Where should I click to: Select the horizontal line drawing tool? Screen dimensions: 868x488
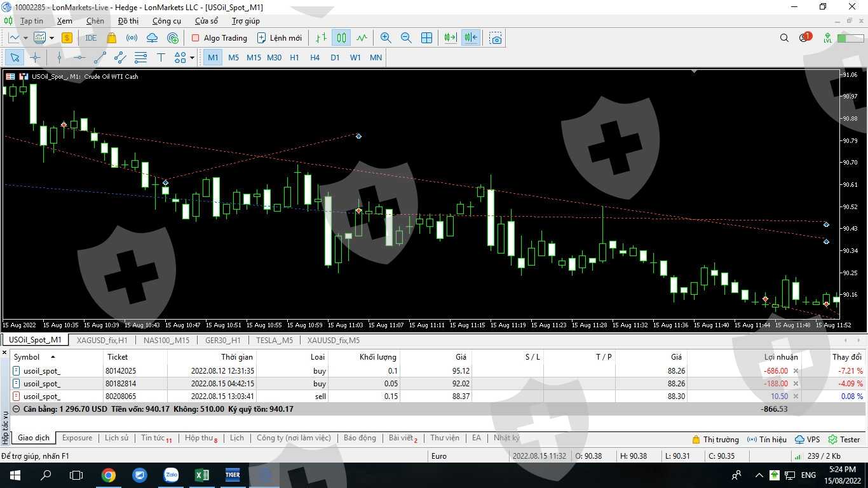(x=79, y=58)
